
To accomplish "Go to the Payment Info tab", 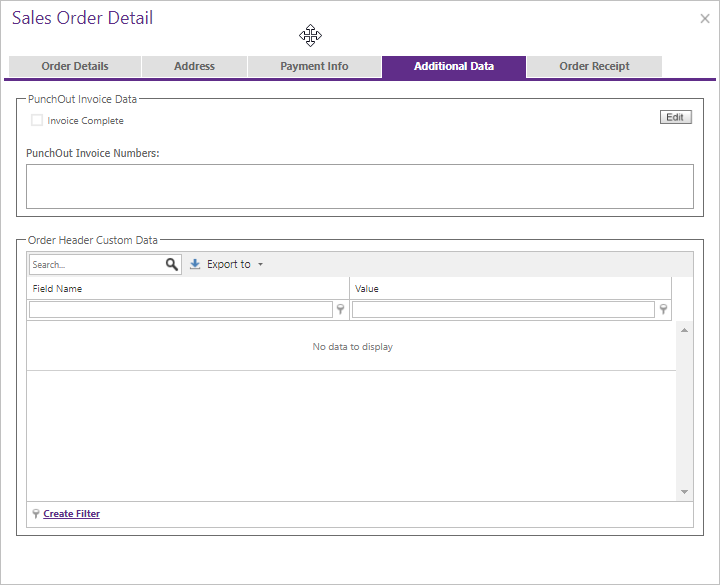I will click(x=314, y=67).
